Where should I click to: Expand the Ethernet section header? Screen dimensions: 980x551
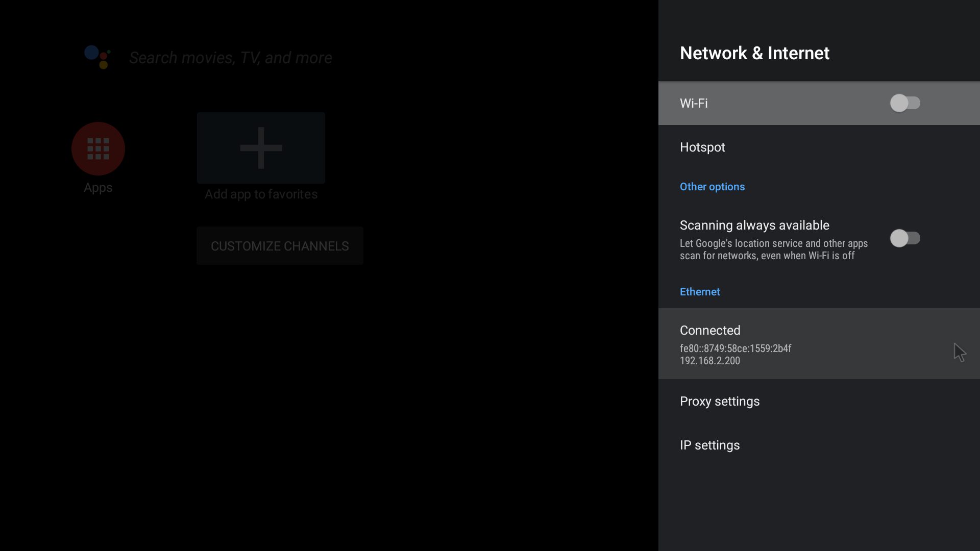(x=700, y=292)
